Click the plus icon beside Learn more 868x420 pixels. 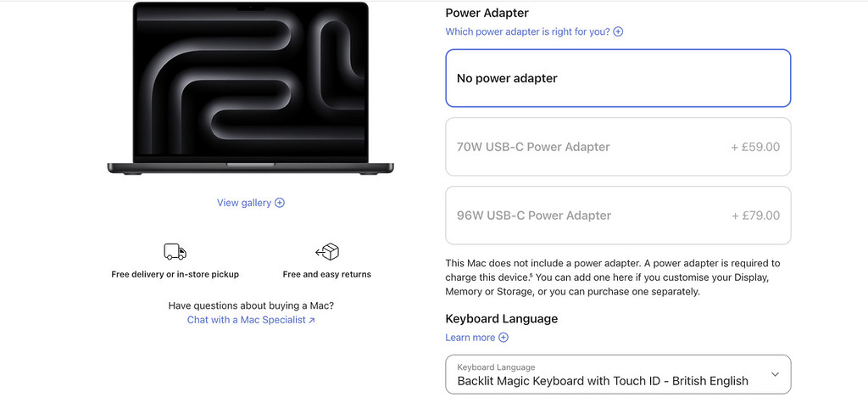point(504,338)
